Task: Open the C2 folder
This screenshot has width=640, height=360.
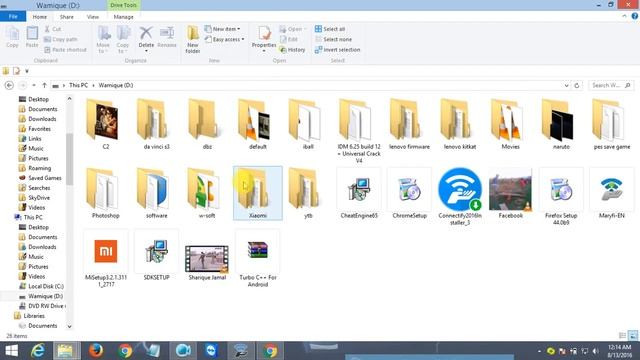Action: pyautogui.click(x=105, y=124)
